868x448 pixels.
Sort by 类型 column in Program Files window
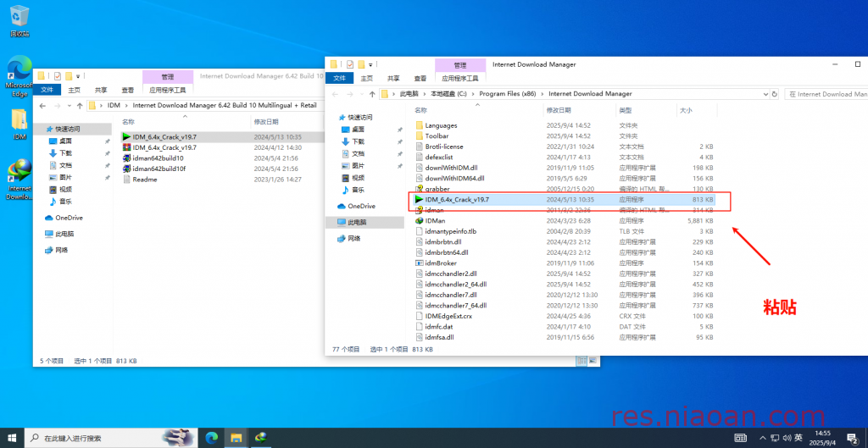coord(646,111)
